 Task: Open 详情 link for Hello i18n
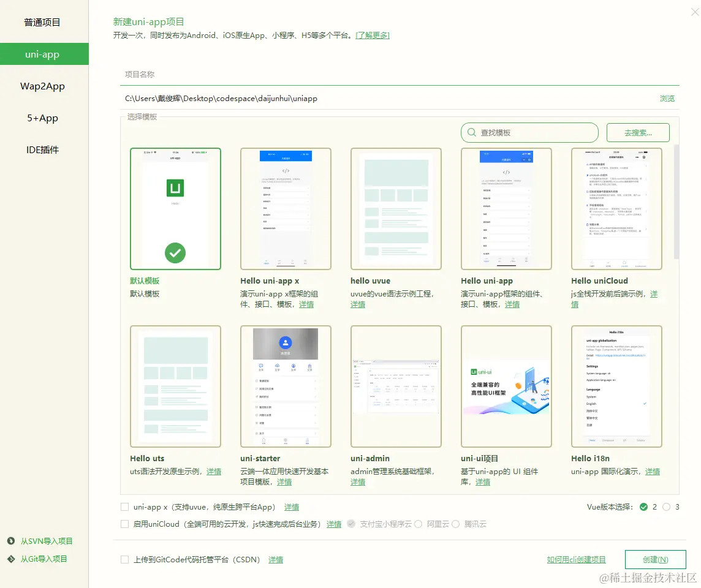653,472
